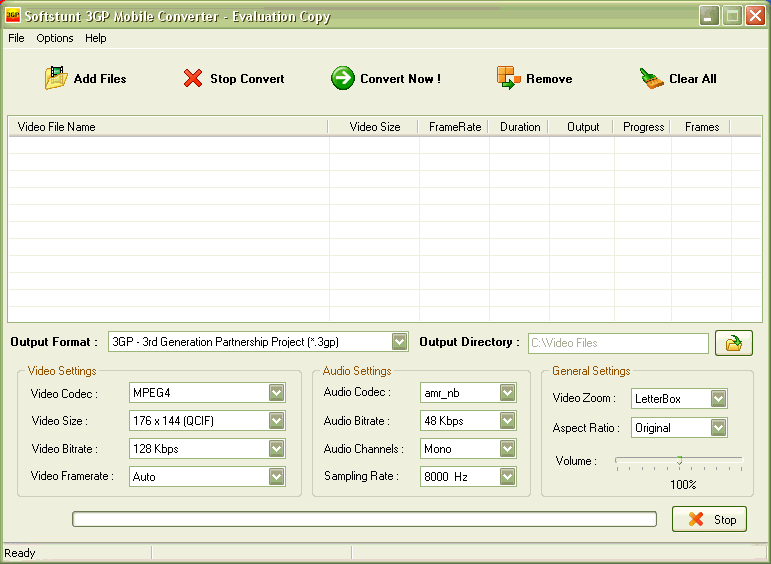Click the green arrow Convert Now icon
Screen dimensions: 771x564
click(342, 78)
